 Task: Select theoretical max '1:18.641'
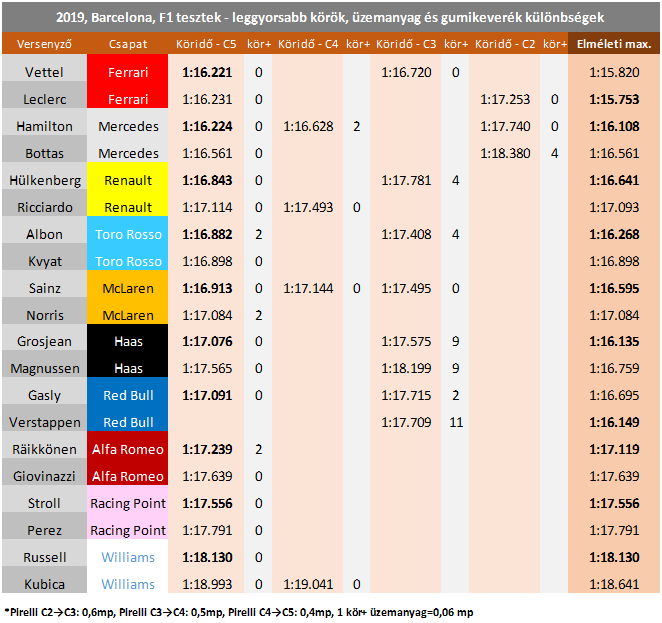click(614, 584)
